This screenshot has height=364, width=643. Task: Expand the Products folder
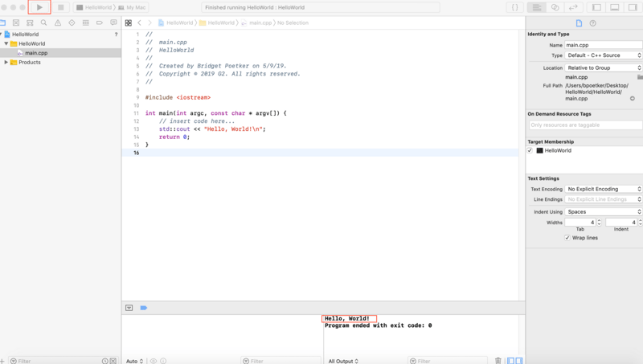point(6,63)
